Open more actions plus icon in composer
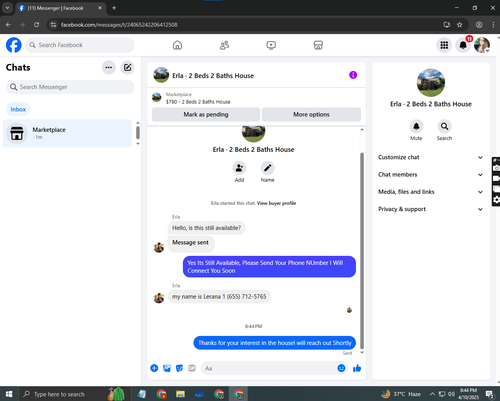Screen dimensions: 500x401 tap(154, 368)
